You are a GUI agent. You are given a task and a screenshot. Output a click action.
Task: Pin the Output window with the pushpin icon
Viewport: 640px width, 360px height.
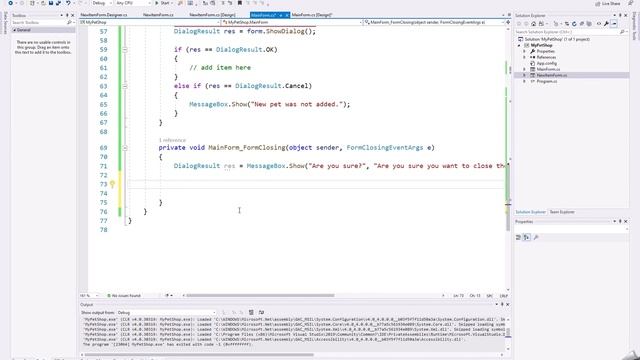(x=502, y=304)
